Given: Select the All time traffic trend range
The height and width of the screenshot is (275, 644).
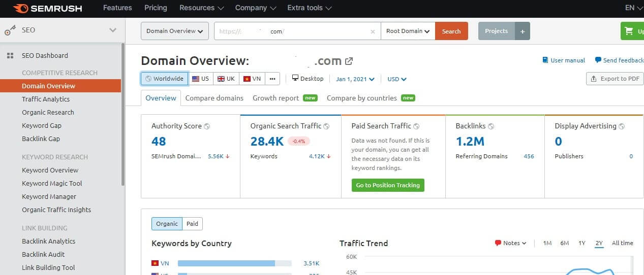Looking at the screenshot, I should [x=623, y=243].
